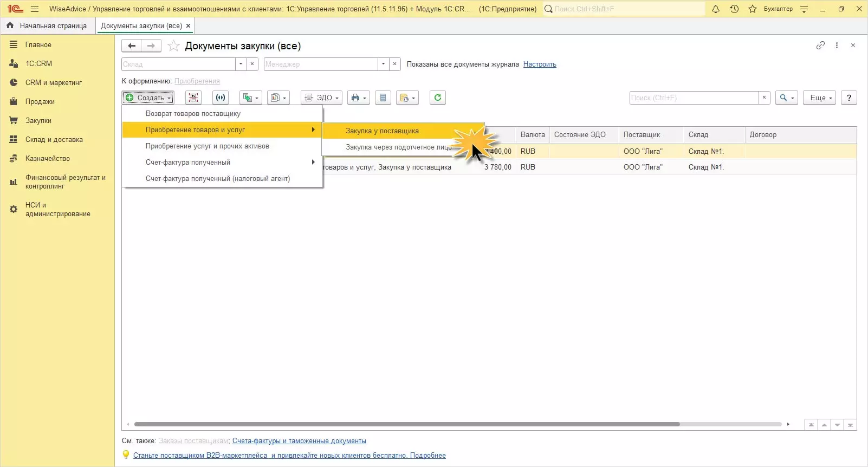Open notifications bell in title bar

[x=715, y=9]
